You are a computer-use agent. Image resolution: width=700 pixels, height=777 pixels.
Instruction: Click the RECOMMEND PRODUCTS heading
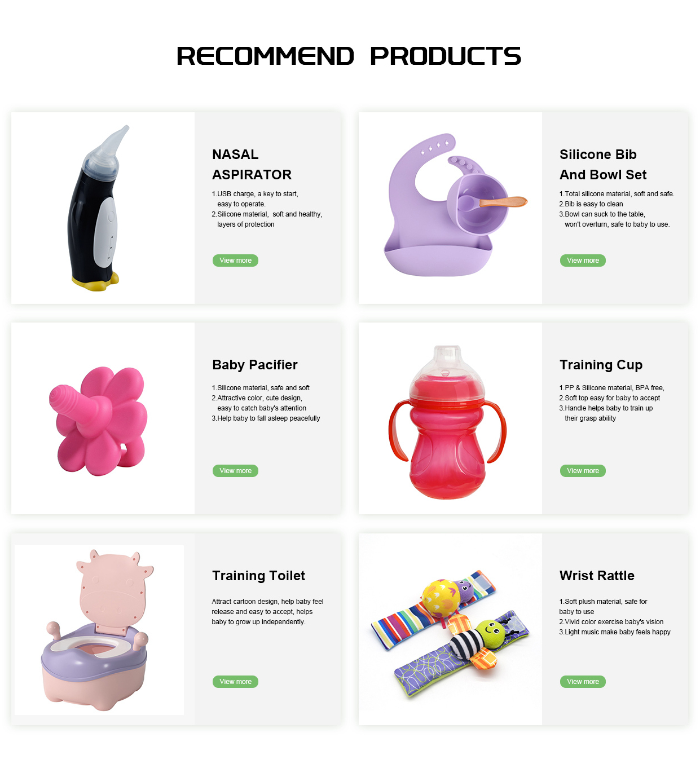pos(349,56)
